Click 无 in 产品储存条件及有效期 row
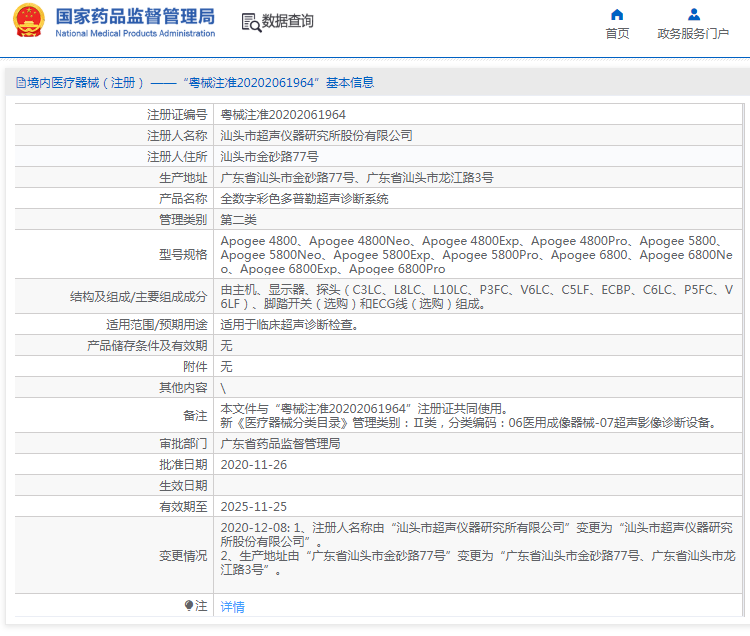This screenshot has height=636, width=750. point(226,346)
